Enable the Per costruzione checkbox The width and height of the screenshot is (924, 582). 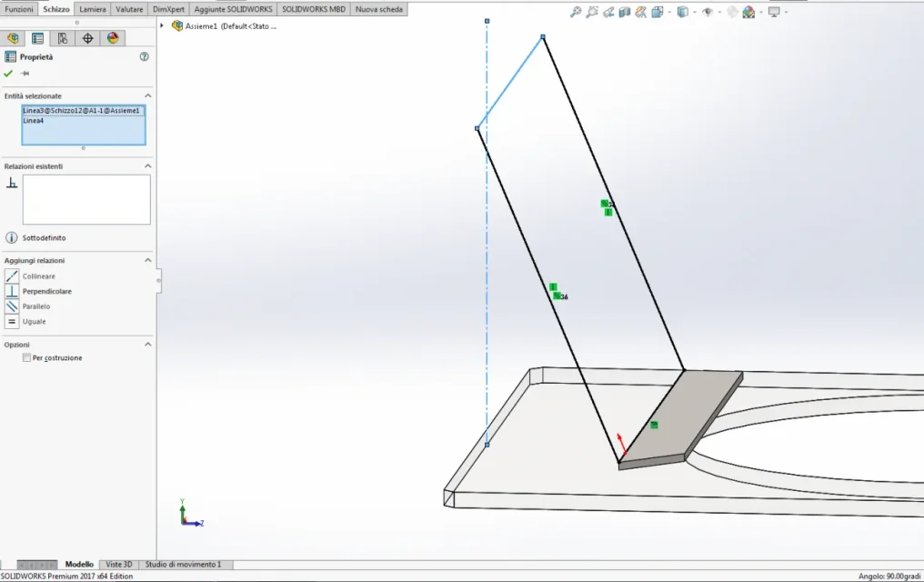[26, 357]
